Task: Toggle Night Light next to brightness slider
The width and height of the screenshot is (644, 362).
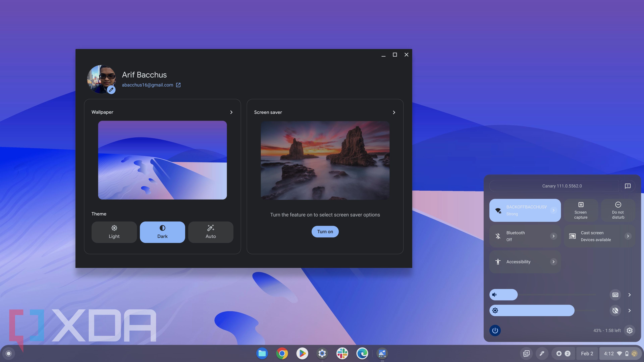Action: click(x=615, y=310)
